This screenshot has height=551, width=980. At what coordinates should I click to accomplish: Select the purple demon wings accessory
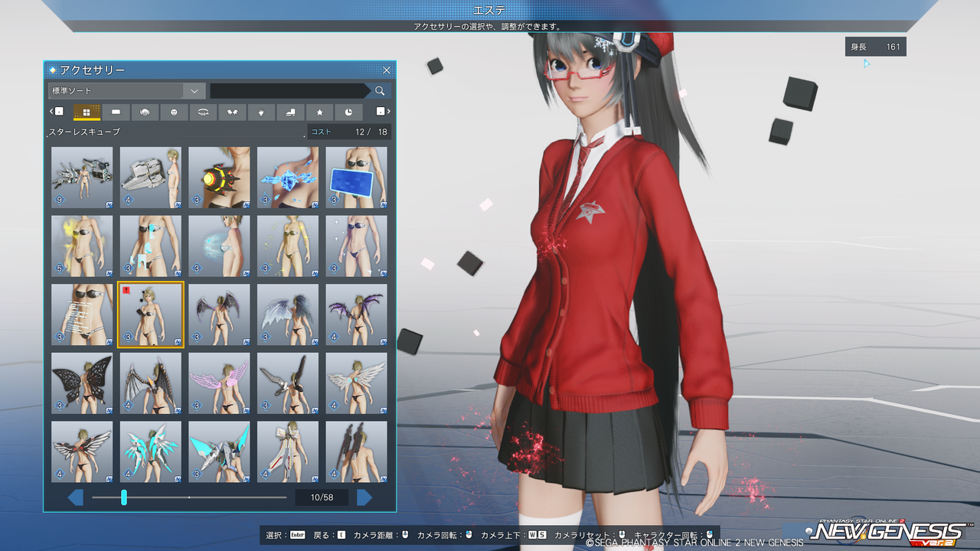click(357, 315)
